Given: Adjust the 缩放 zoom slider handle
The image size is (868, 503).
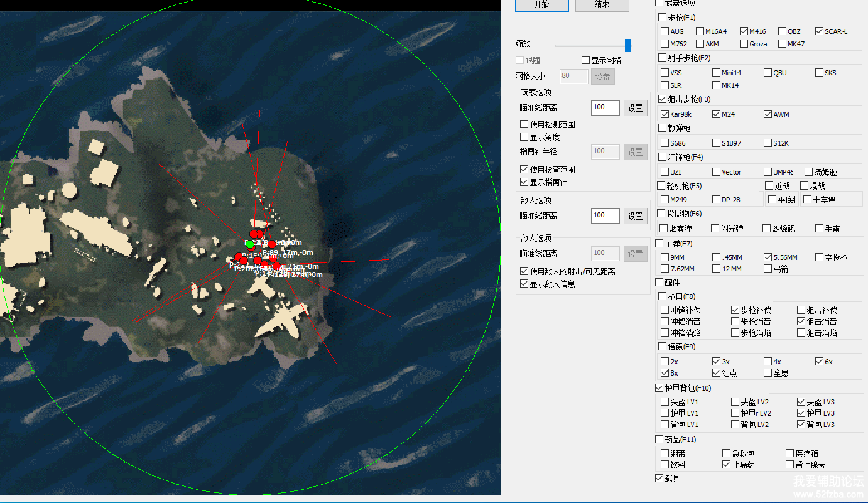Looking at the screenshot, I should [627, 45].
